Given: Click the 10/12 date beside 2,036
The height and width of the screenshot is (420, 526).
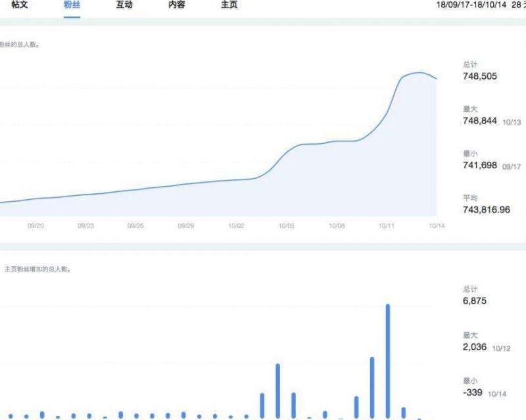Looking at the screenshot, I should [x=501, y=348].
